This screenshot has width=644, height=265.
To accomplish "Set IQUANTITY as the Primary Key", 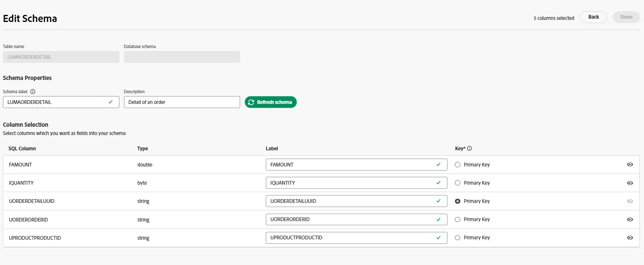I will click(x=458, y=183).
